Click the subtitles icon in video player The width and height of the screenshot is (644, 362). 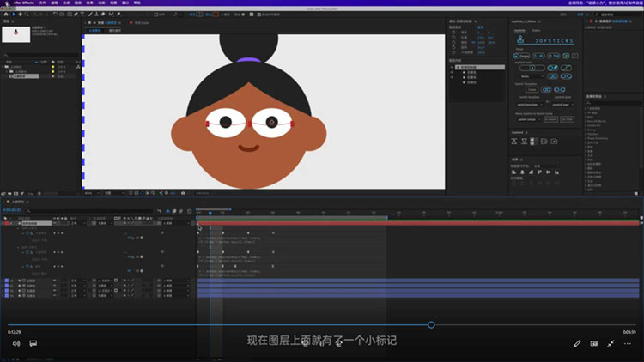[33, 343]
